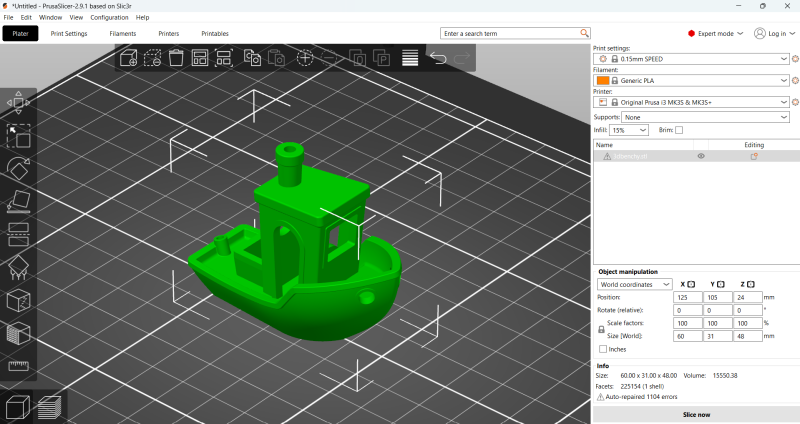Open the Generic PLA filament dropdown
The image size is (800, 424).
coord(691,81)
